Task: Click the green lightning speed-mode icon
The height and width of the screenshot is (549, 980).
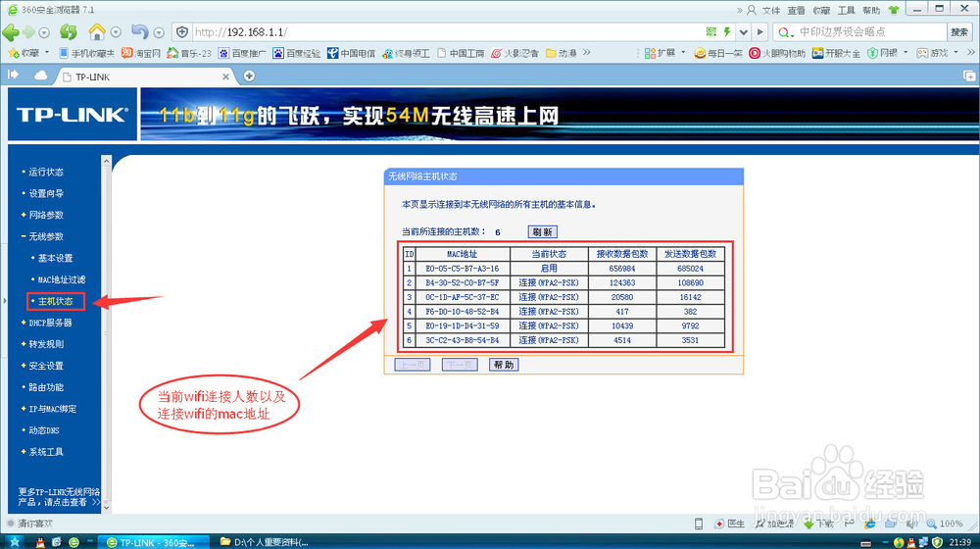Action: [x=727, y=32]
